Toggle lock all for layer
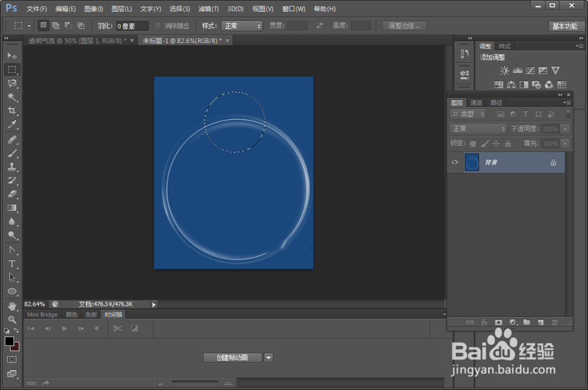Image resolution: width=588 pixels, height=390 pixels. [x=508, y=144]
